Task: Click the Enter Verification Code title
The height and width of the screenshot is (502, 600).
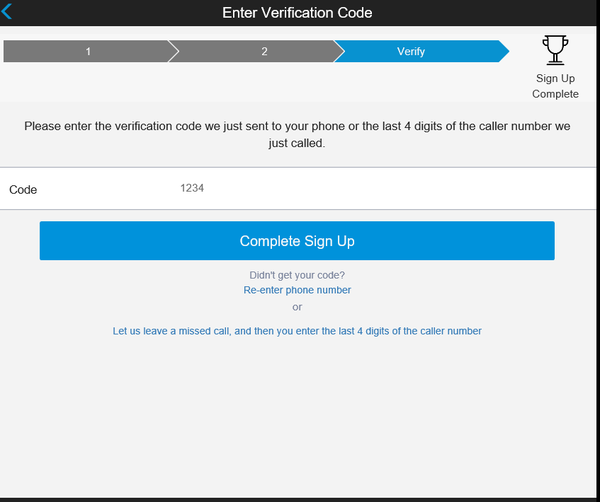Action: (297, 13)
